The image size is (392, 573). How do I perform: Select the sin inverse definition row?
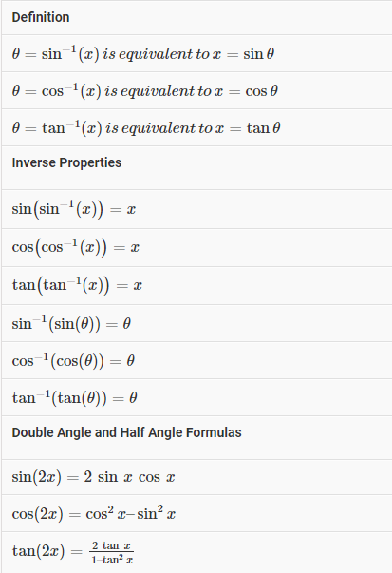196,54
